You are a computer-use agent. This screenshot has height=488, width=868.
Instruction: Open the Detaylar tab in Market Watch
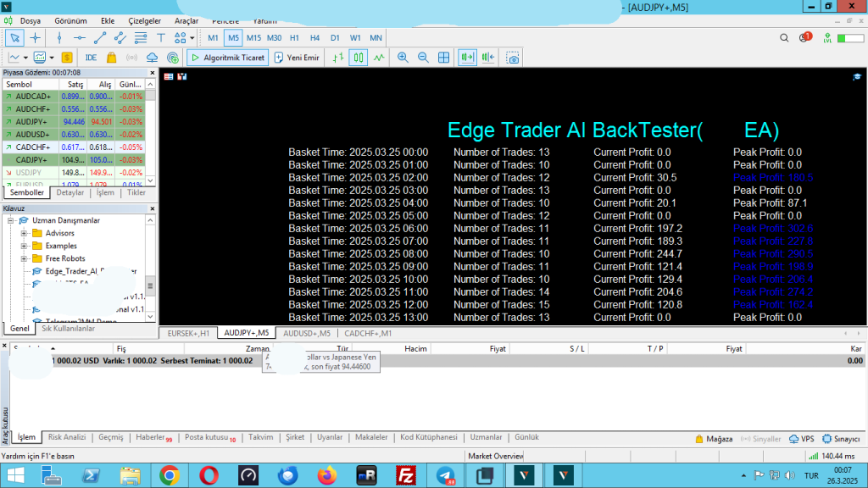coord(70,192)
